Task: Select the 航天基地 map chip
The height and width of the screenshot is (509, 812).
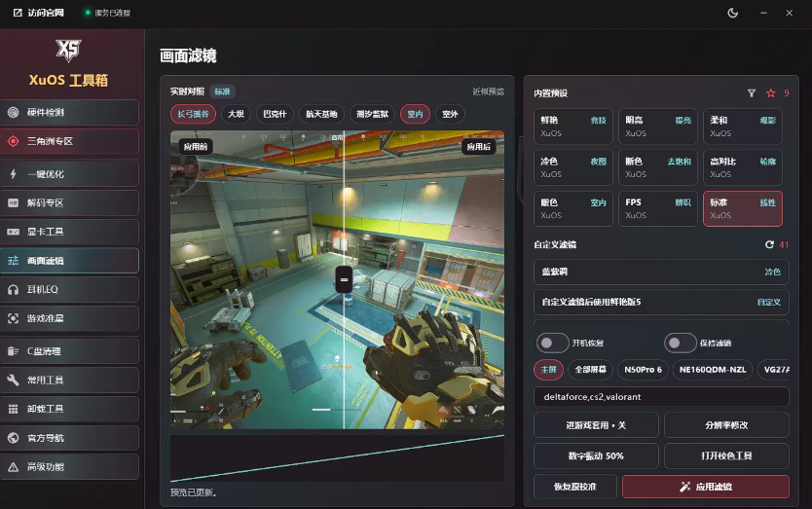Action: point(321,114)
